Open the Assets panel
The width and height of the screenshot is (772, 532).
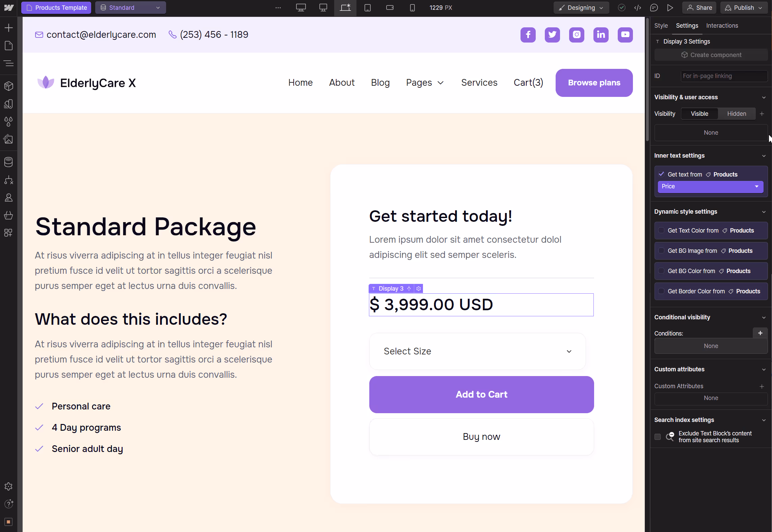8,139
